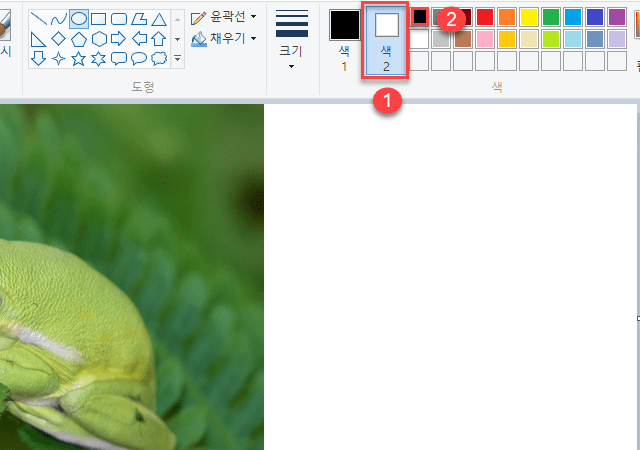Click the frog photo on canvas
Screen dimensions: 640x450
pos(132,277)
